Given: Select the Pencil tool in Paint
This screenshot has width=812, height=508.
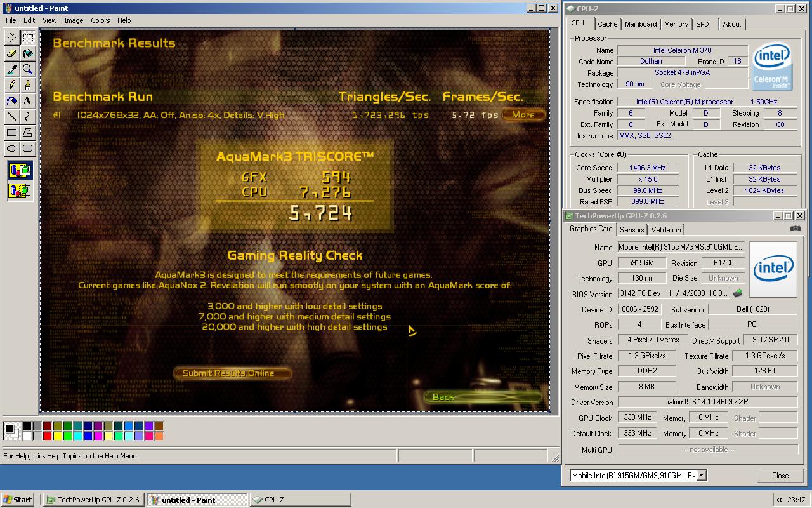Looking at the screenshot, I should point(11,85).
